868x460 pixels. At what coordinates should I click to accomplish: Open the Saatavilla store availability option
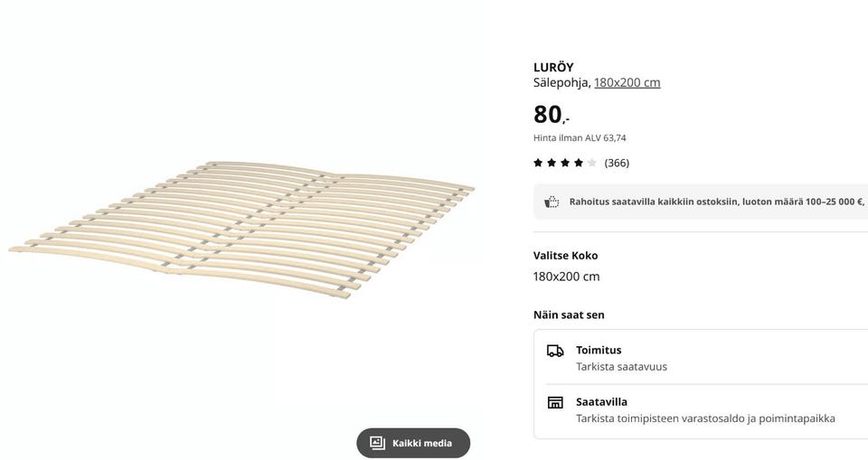click(601, 401)
